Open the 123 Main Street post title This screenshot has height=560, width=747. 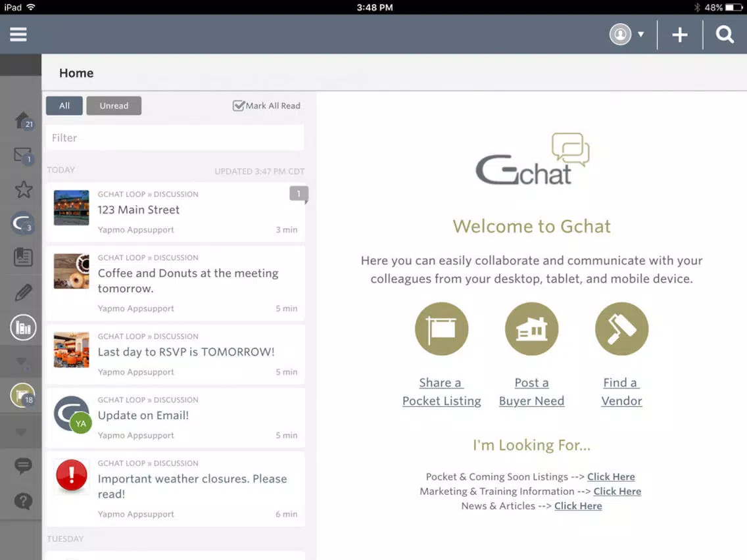(139, 210)
